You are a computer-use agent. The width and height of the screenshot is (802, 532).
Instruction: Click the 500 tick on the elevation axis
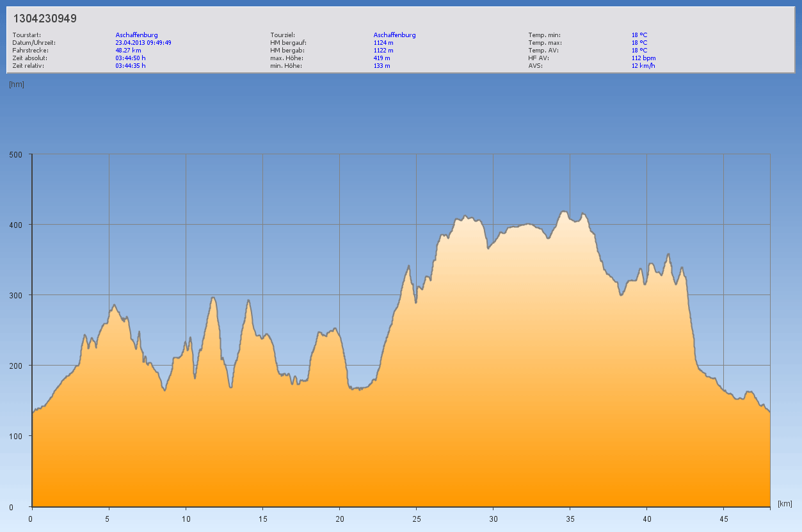[x=15, y=154]
